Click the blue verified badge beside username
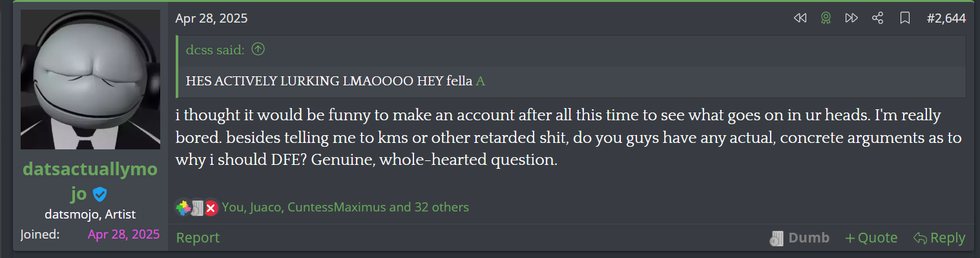980x258 pixels. 99,193
